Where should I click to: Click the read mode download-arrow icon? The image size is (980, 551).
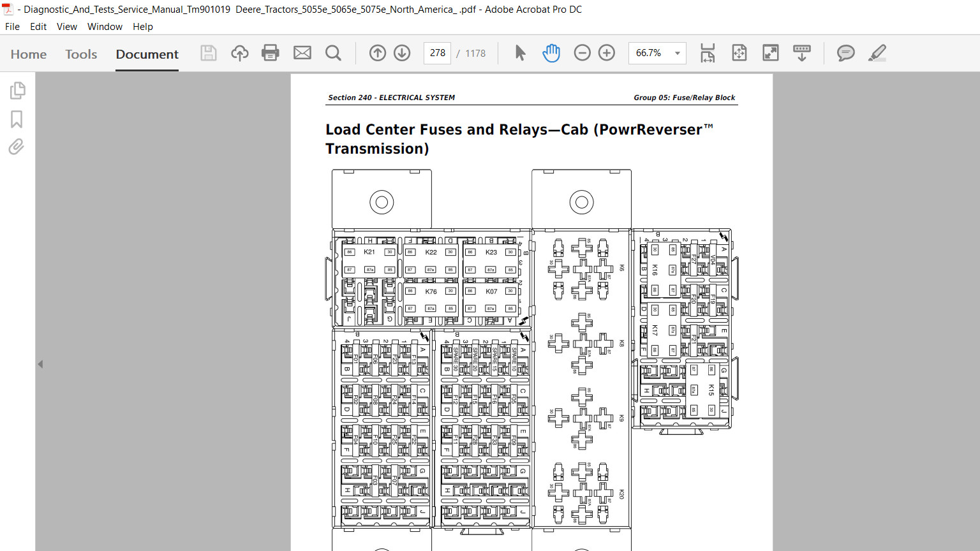click(802, 53)
